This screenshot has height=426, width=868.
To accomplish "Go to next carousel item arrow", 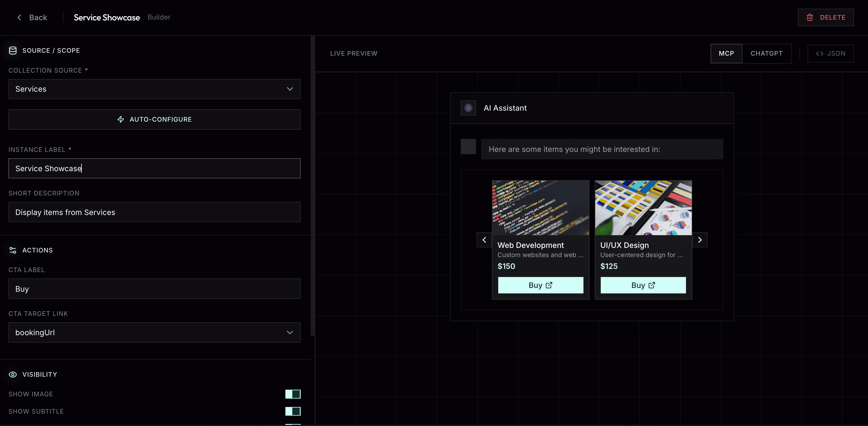I will tap(700, 240).
